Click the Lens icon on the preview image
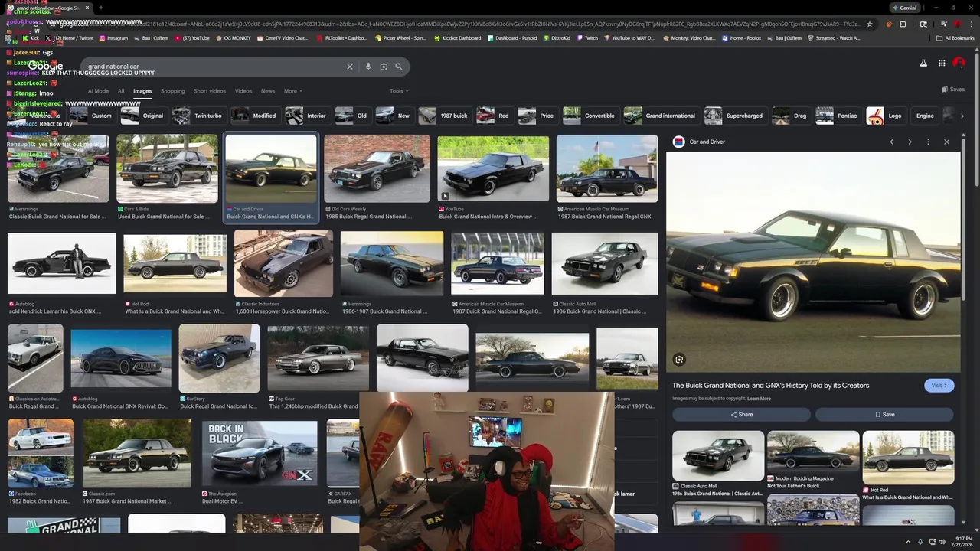Viewport: 980px width, 551px height. [x=679, y=360]
